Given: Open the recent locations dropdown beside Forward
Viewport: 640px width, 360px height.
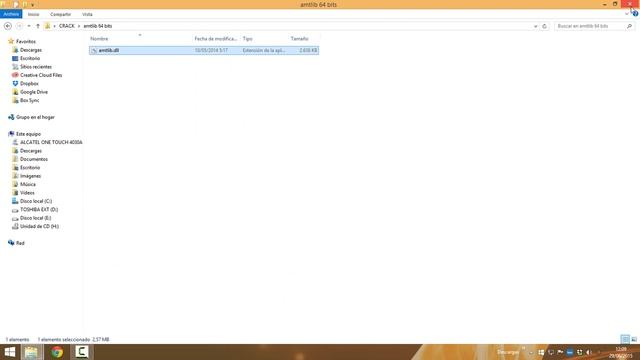Looking at the screenshot, I should pyautogui.click(x=29, y=26).
